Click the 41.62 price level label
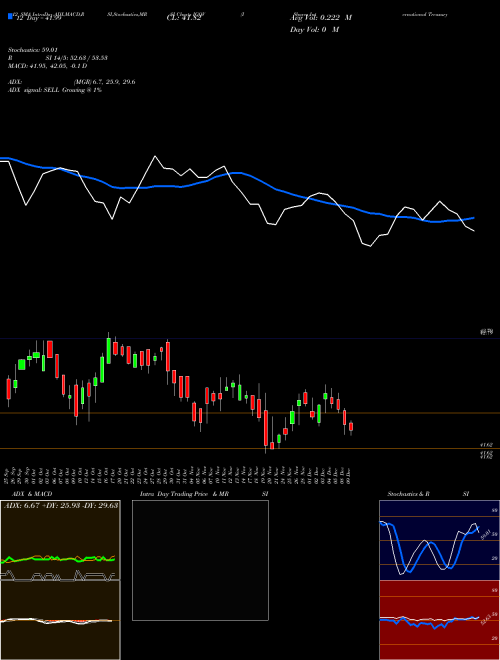This screenshot has height=660, width=500. (x=486, y=444)
